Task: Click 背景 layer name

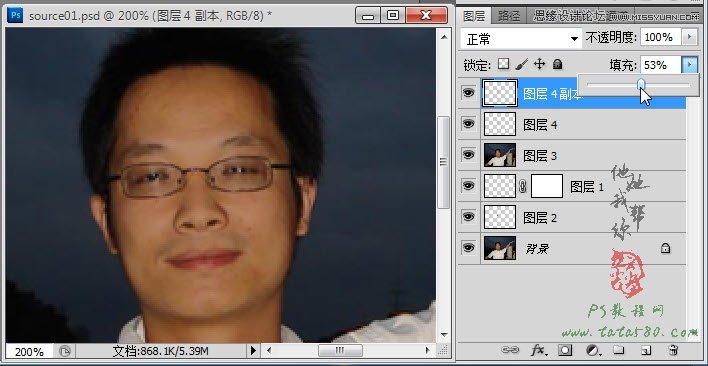Action: point(537,248)
